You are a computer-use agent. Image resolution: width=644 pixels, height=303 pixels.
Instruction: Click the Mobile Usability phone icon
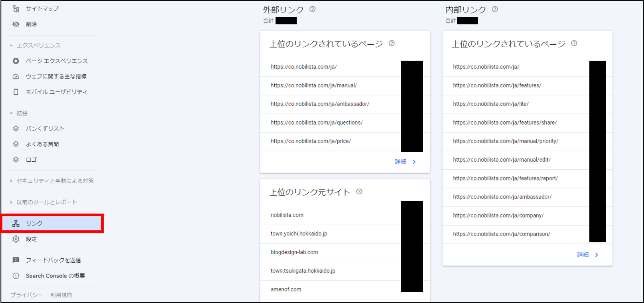click(x=16, y=92)
